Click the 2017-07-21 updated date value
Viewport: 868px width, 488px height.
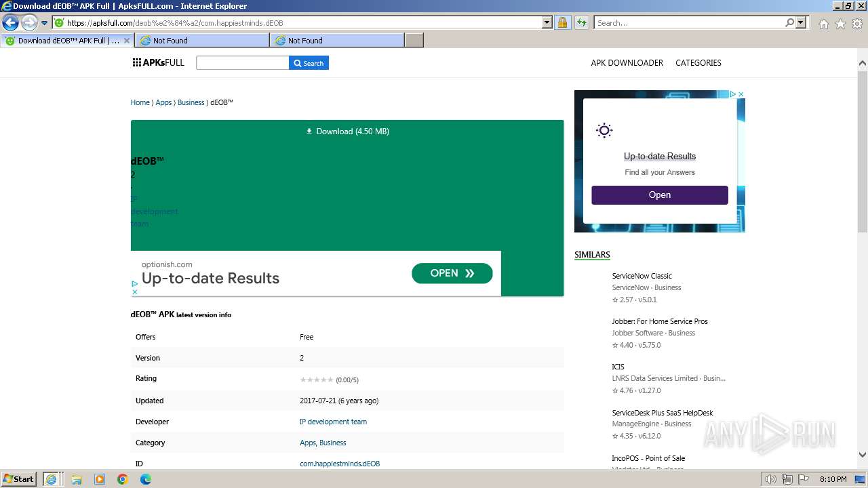(x=338, y=401)
